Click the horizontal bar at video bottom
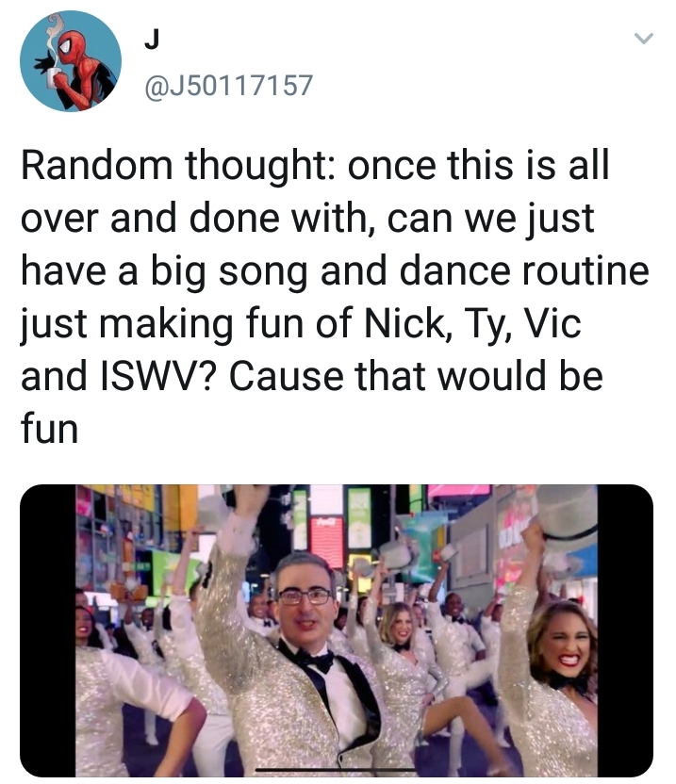This screenshot has height=784, width=676. 337,769
